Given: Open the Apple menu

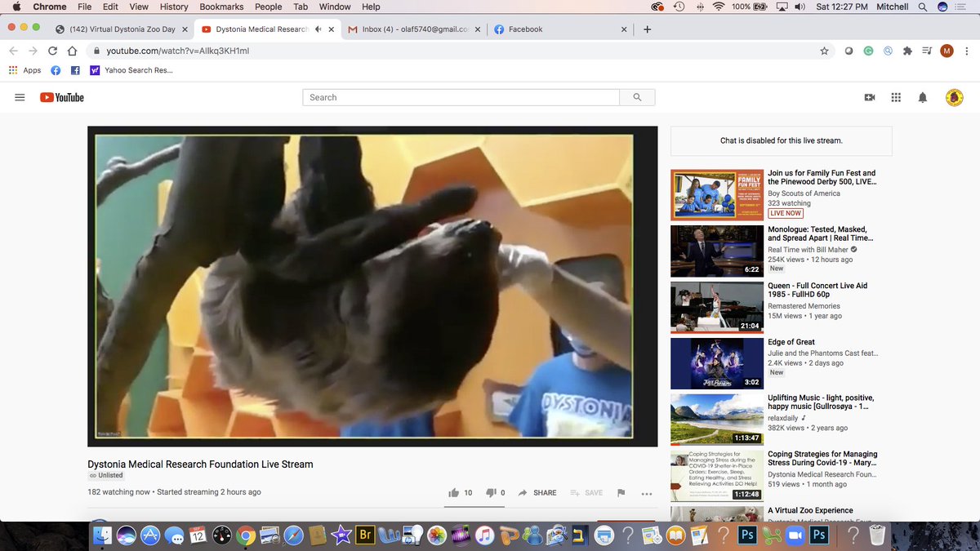Looking at the screenshot, I should 16,7.
